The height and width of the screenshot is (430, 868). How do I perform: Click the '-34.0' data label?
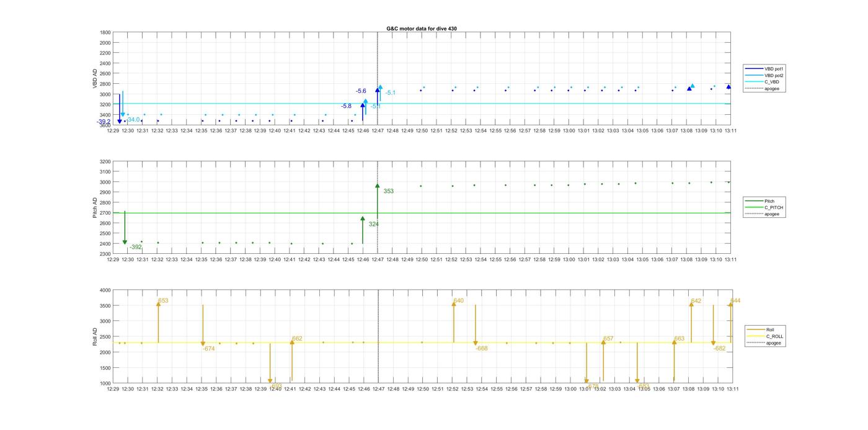click(x=133, y=120)
